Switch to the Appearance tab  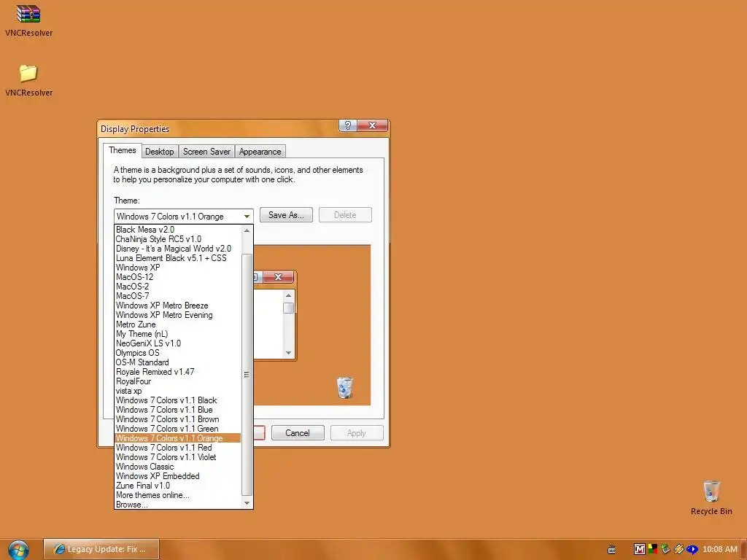(x=260, y=152)
